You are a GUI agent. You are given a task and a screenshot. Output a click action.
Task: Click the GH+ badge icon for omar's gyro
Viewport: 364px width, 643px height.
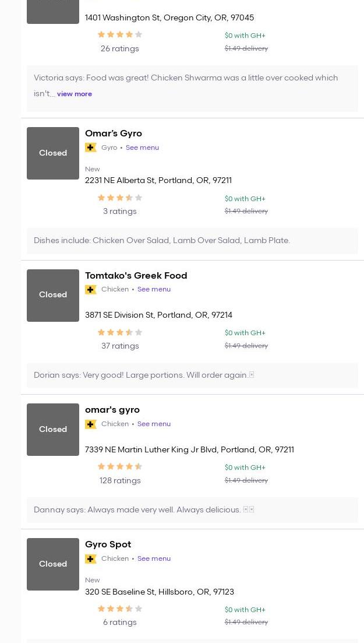tap(91, 424)
